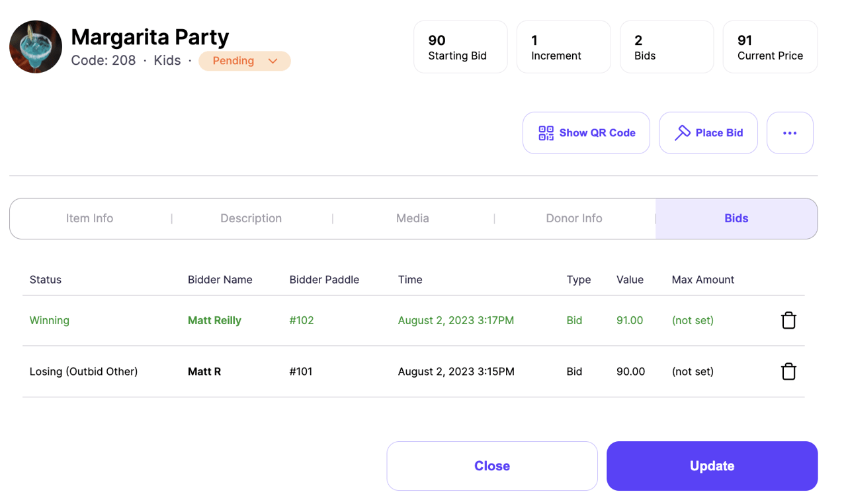Click the Close button
Image resolution: width=846 pixels, height=504 pixels.
[x=491, y=466]
